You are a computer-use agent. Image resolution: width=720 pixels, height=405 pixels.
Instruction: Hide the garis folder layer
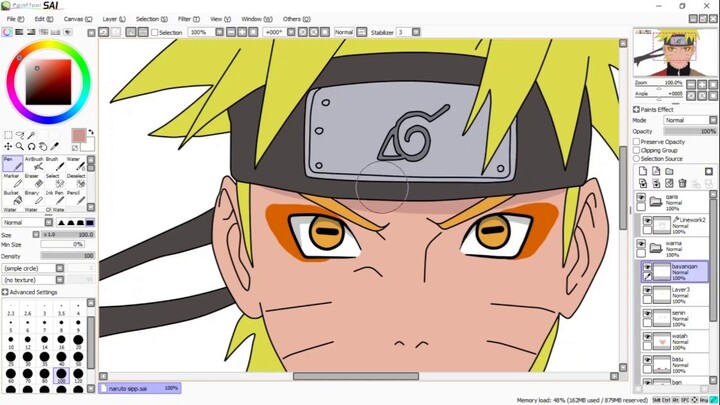pos(641,197)
